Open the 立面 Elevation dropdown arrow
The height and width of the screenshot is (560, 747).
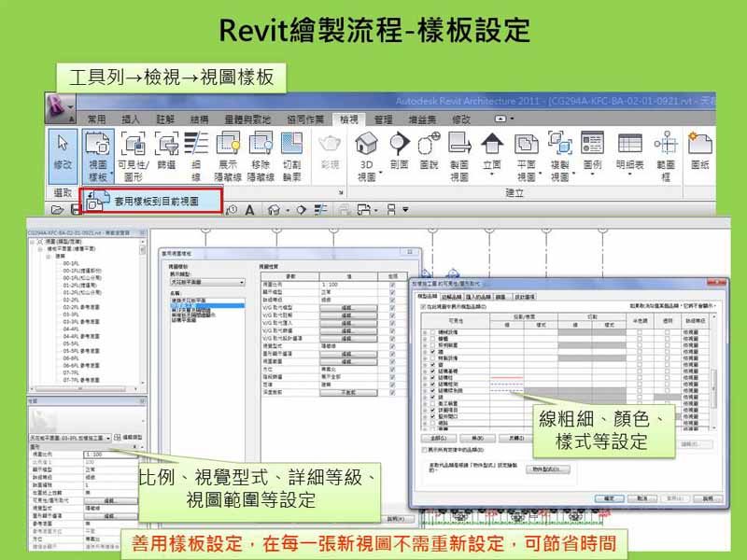[x=492, y=175]
